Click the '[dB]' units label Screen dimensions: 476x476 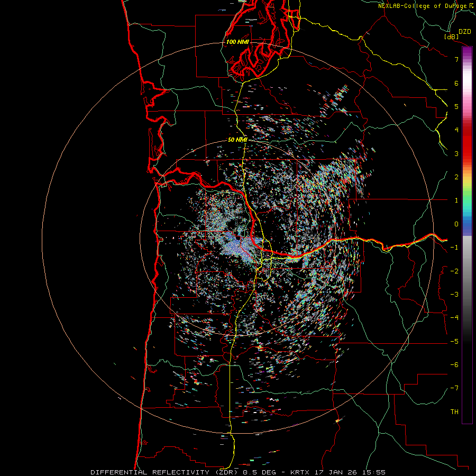point(451,36)
